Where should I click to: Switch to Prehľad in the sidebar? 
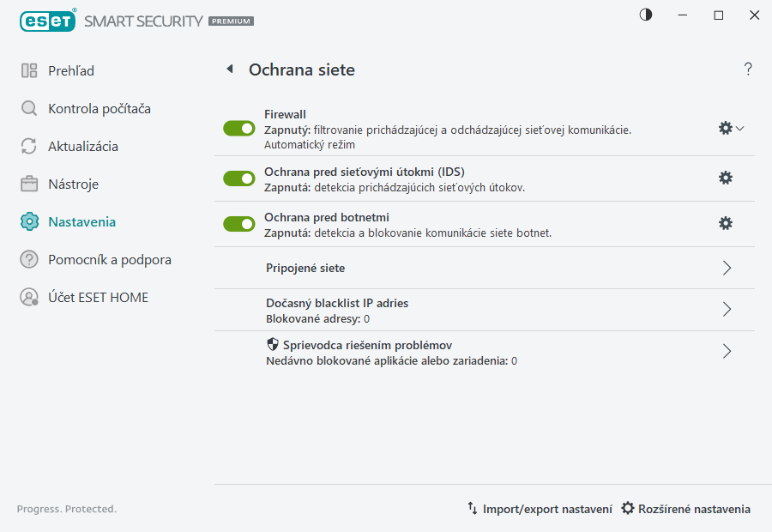tap(28, 70)
